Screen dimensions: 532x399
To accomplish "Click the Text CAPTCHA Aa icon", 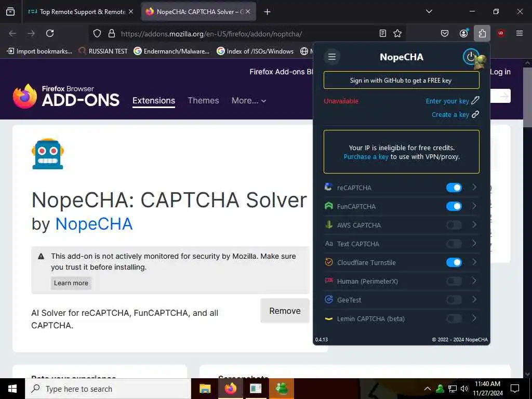I will click(x=328, y=243).
